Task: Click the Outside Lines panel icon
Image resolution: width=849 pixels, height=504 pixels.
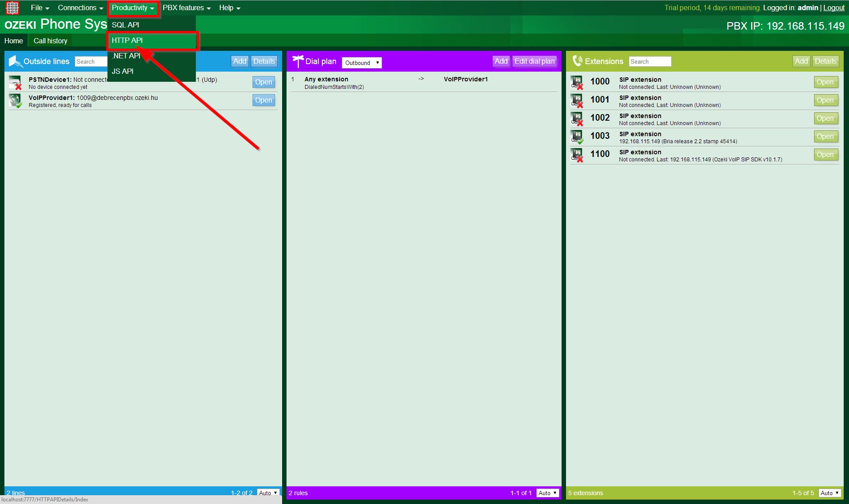Action: coord(15,61)
